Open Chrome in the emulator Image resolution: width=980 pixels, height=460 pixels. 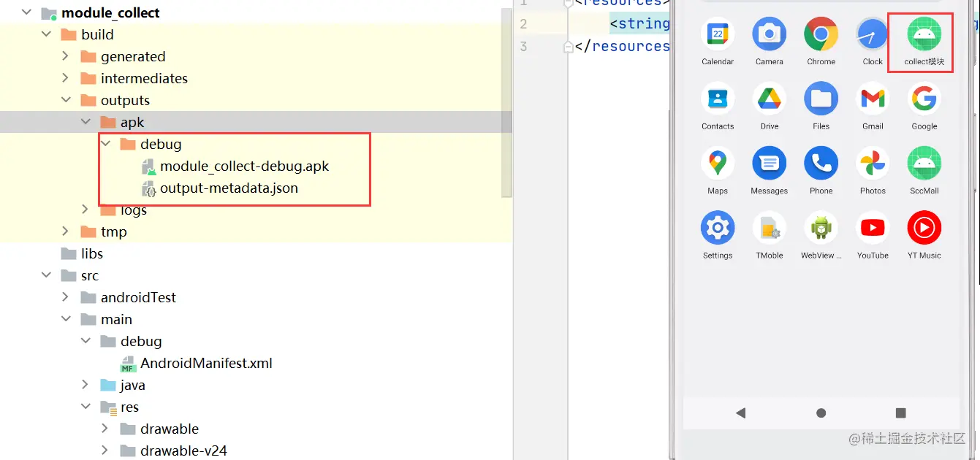[821, 34]
